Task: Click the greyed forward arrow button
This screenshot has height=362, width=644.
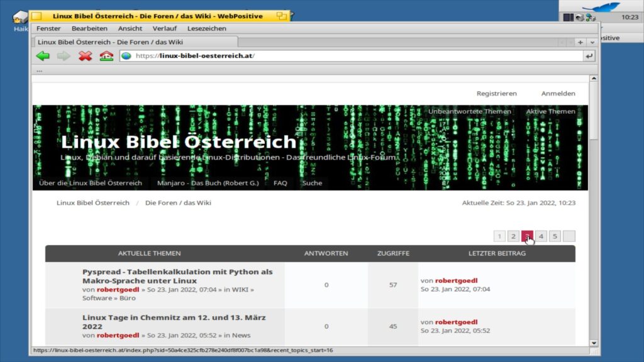Action: point(64,56)
